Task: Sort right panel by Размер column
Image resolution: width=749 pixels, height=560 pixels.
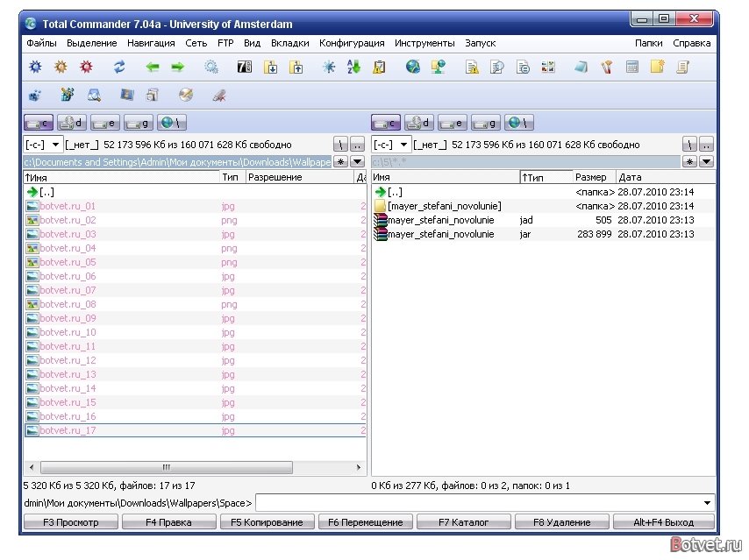Action: pos(595,177)
